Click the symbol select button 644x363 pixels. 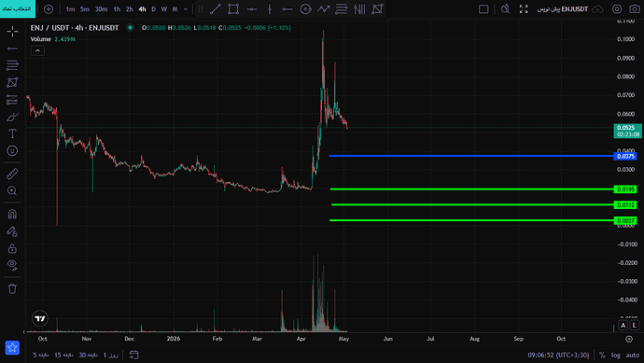click(18, 8)
